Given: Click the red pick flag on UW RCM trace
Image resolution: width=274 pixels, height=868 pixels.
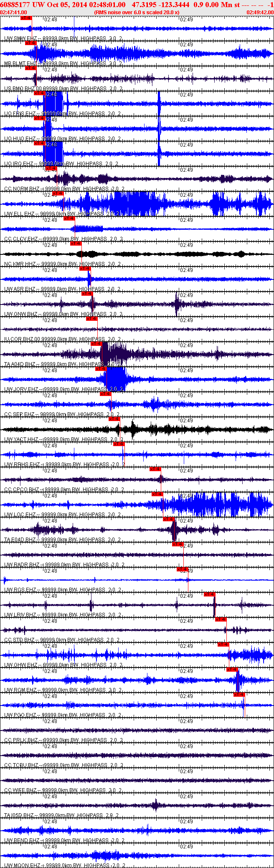Looking at the screenshot, I should pyautogui.click(x=232, y=670).
